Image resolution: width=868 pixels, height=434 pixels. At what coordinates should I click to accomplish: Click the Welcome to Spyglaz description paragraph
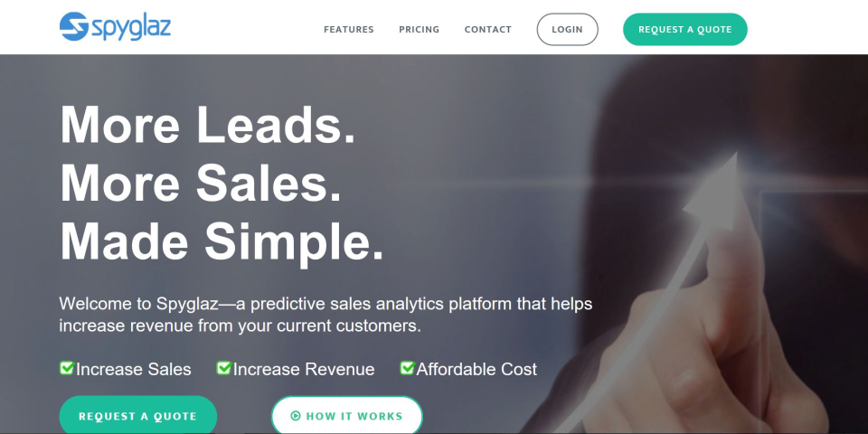[x=325, y=315]
